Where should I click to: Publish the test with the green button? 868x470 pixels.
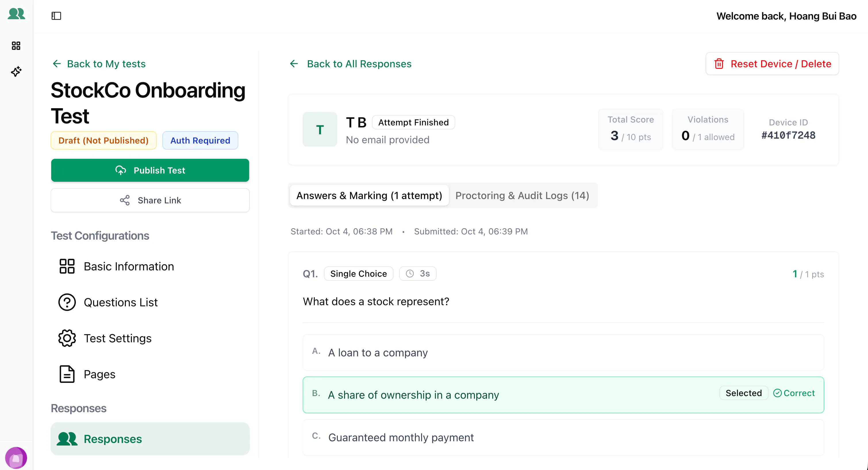[x=150, y=170]
